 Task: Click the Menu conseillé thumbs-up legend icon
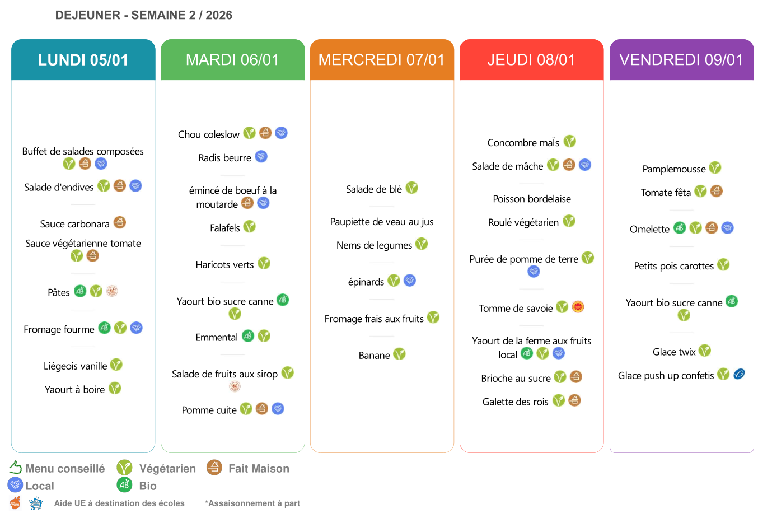point(15,468)
